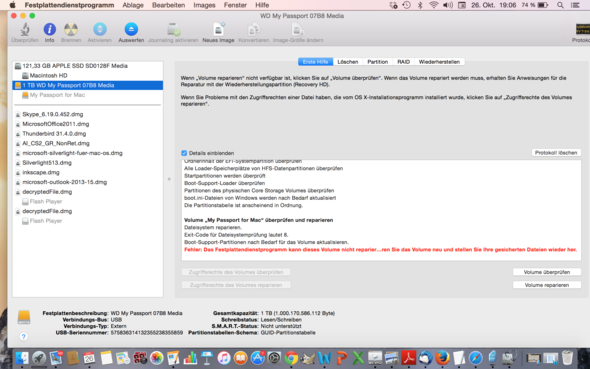
Task: Select the Macintosh HD volume
Action: click(x=88, y=76)
